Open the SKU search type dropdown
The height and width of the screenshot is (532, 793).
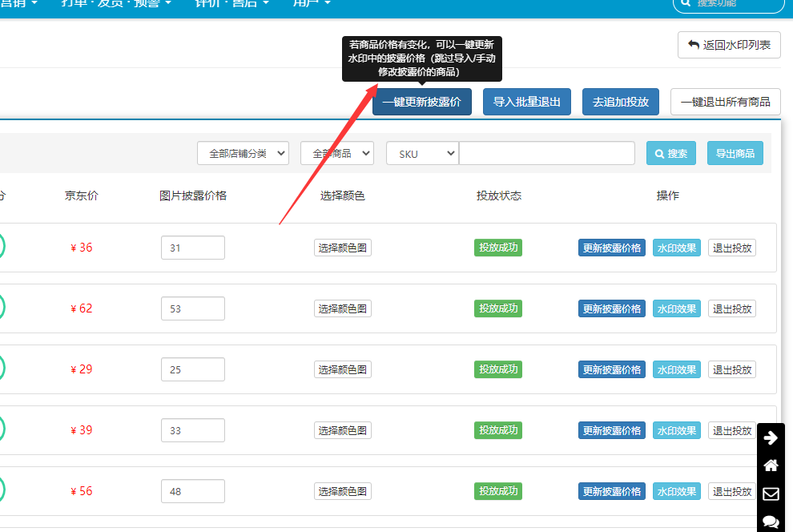point(422,153)
